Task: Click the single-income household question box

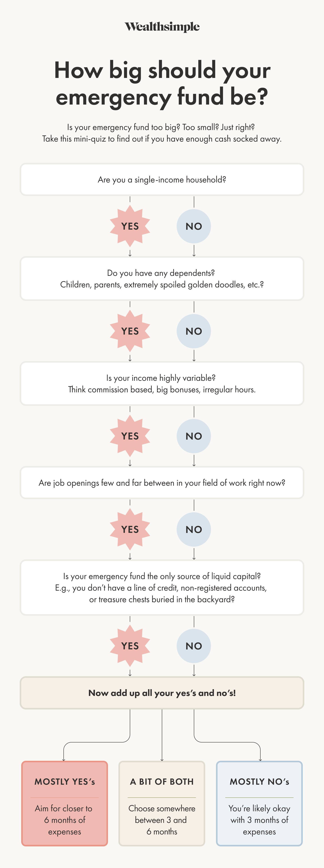Action: 162,180
